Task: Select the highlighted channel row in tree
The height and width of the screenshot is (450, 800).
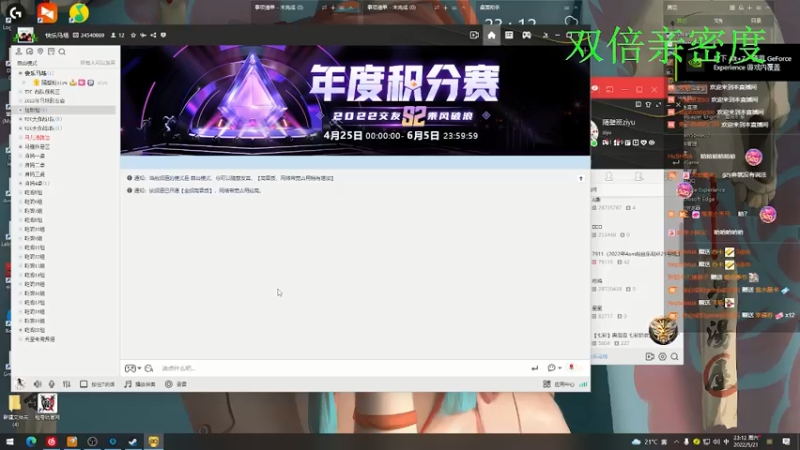Action: 64,110
